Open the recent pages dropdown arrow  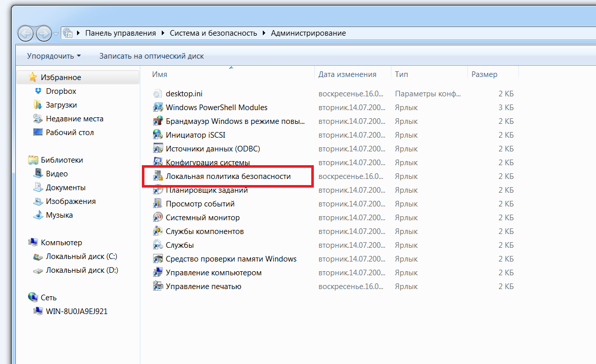click(x=56, y=34)
